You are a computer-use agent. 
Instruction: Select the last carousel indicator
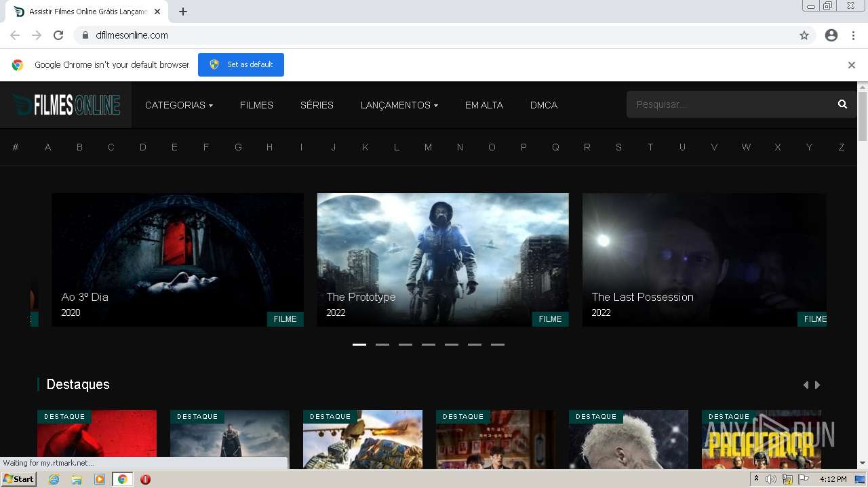(x=498, y=344)
